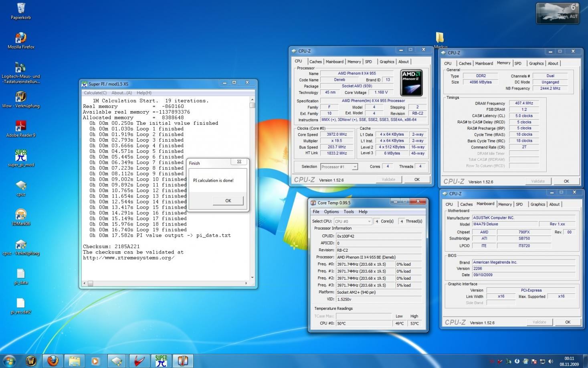Open Adobe Reader 9 desktop icon
The width and height of the screenshot is (588, 368).
[21, 126]
